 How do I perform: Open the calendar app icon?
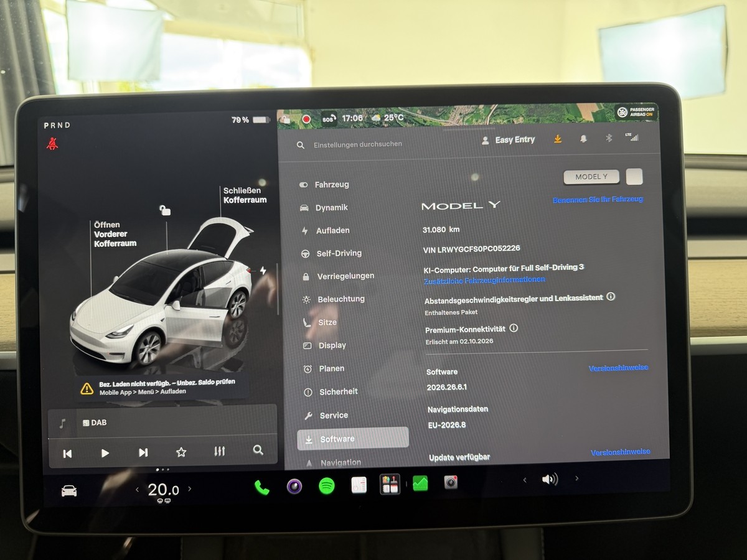359,485
